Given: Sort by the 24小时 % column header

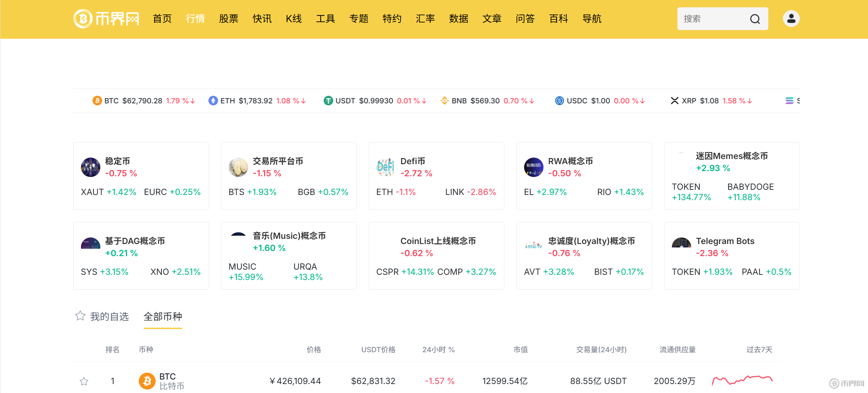Looking at the screenshot, I should 438,349.
